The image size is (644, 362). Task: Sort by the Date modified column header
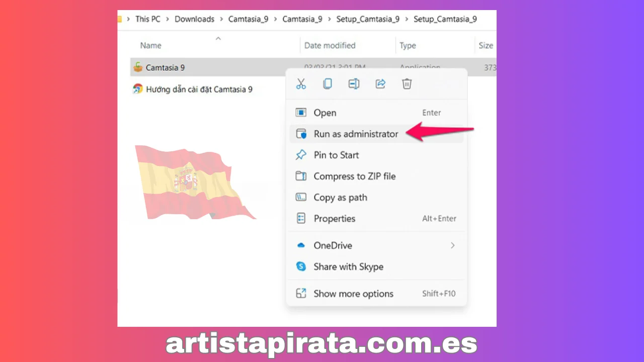click(330, 45)
